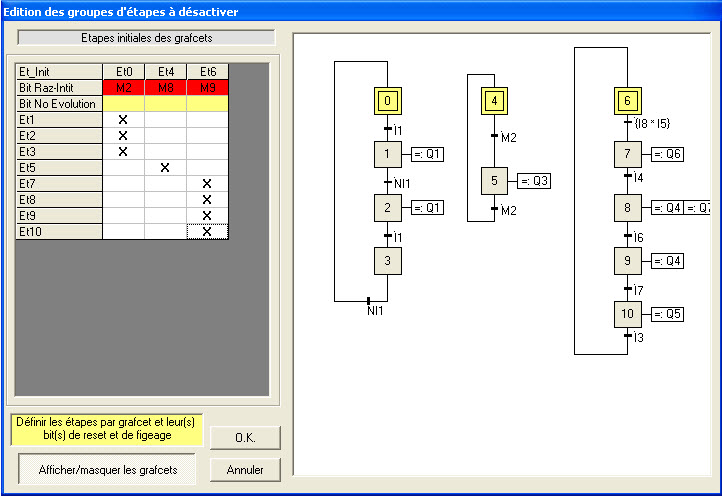Select the Et6 column header

tap(207, 71)
